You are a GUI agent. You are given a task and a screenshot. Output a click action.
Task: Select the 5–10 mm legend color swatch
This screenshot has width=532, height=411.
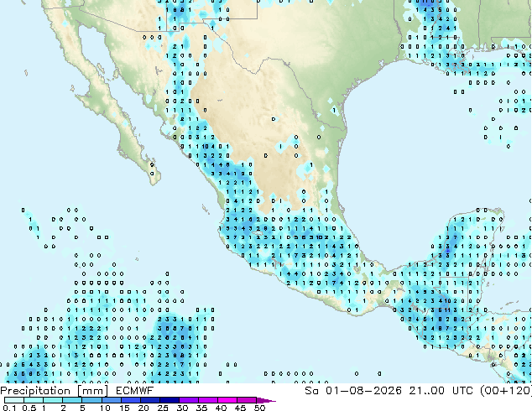tap(91, 400)
